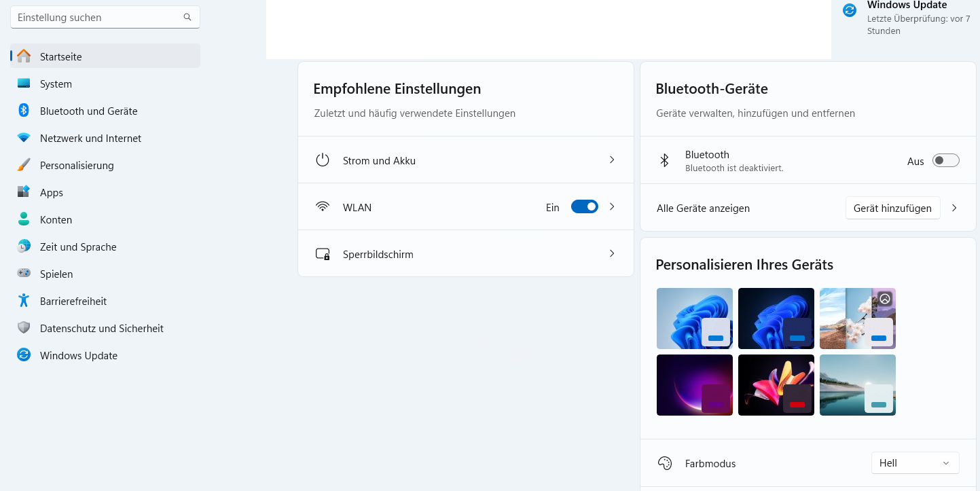Go to Zeit und Sprache section

(x=78, y=247)
